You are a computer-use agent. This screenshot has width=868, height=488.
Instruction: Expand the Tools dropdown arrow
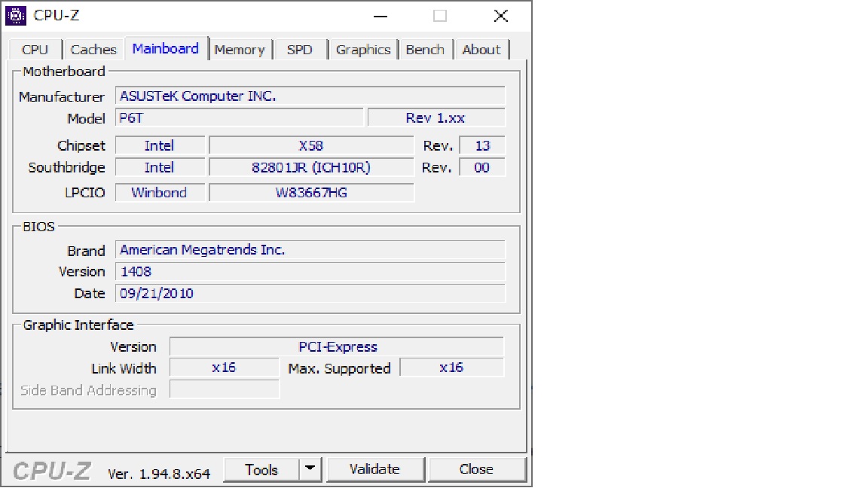310,470
